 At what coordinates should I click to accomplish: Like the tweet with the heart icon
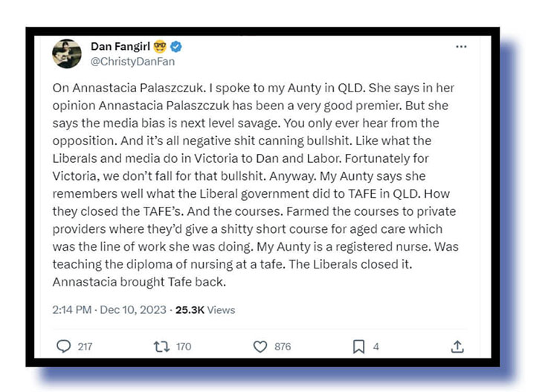260,346
